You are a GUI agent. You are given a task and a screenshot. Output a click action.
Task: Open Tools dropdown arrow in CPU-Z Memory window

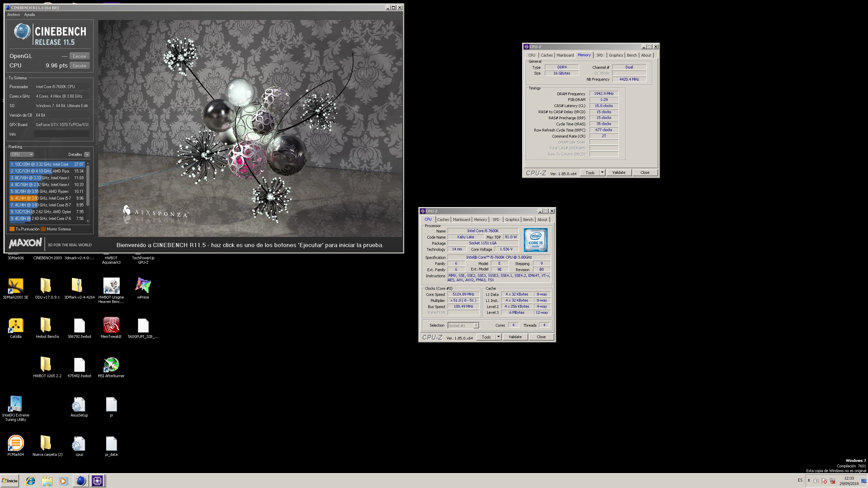coord(602,172)
